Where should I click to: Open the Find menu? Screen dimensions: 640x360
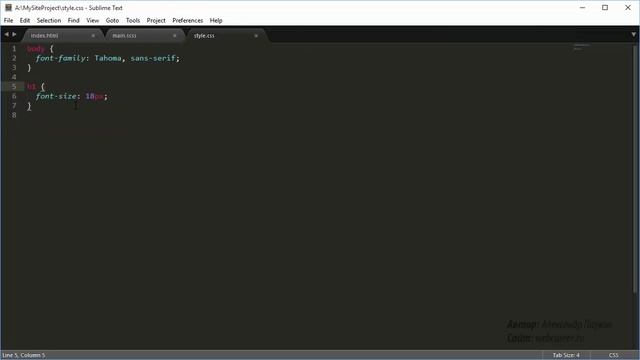(73, 20)
